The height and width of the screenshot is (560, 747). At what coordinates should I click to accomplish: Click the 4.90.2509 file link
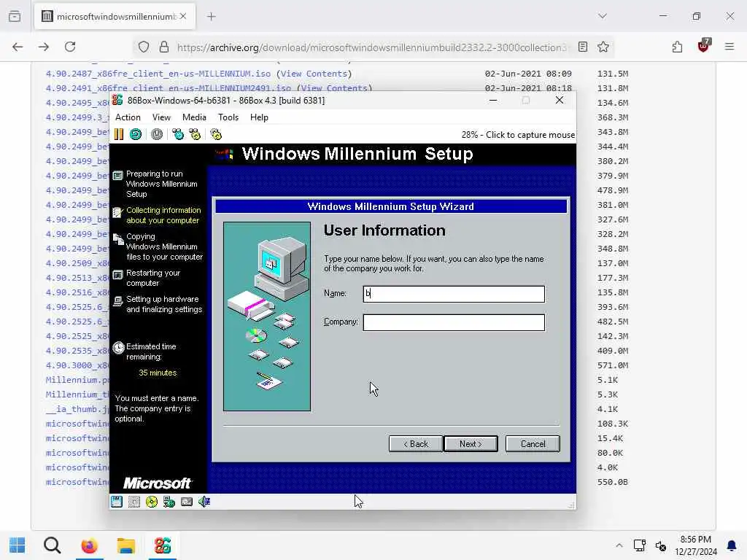point(77,263)
